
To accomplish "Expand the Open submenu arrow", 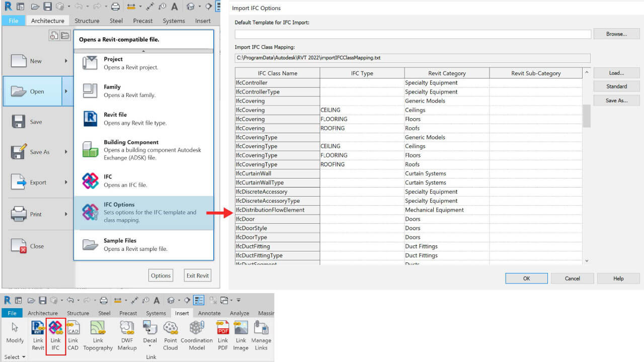I will click(x=66, y=92).
